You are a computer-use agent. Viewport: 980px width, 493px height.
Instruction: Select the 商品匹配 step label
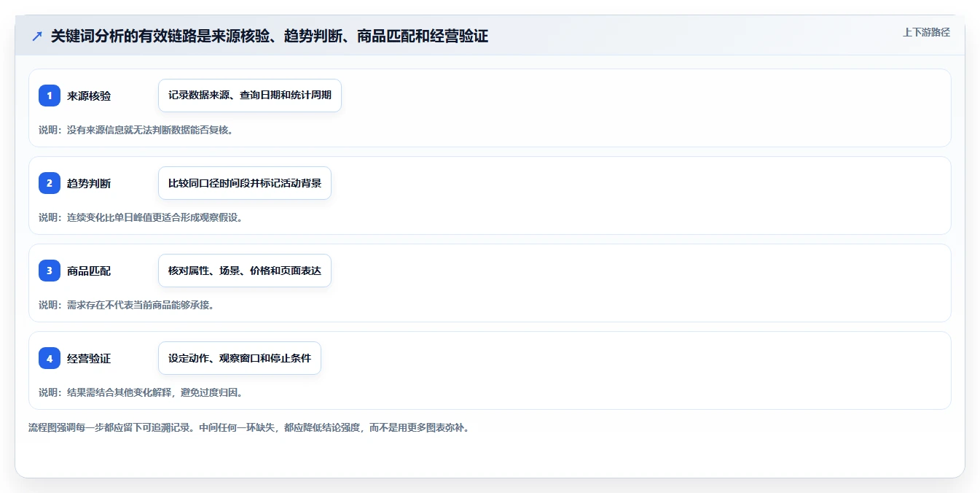pyautogui.click(x=89, y=271)
